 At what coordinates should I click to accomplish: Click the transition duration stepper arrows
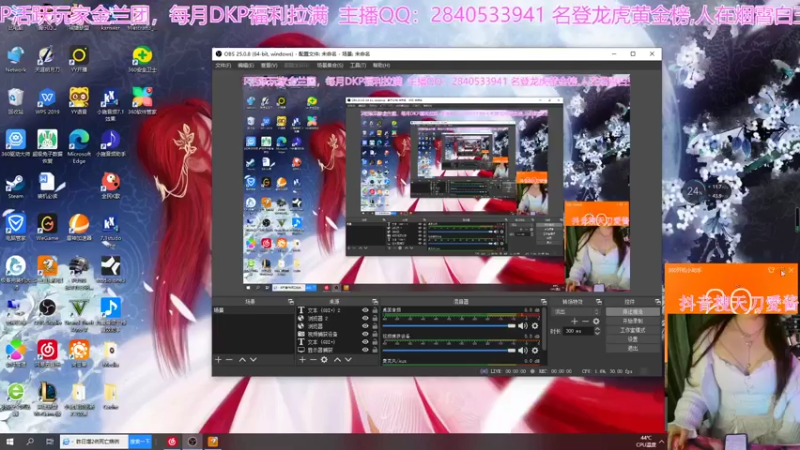597,331
